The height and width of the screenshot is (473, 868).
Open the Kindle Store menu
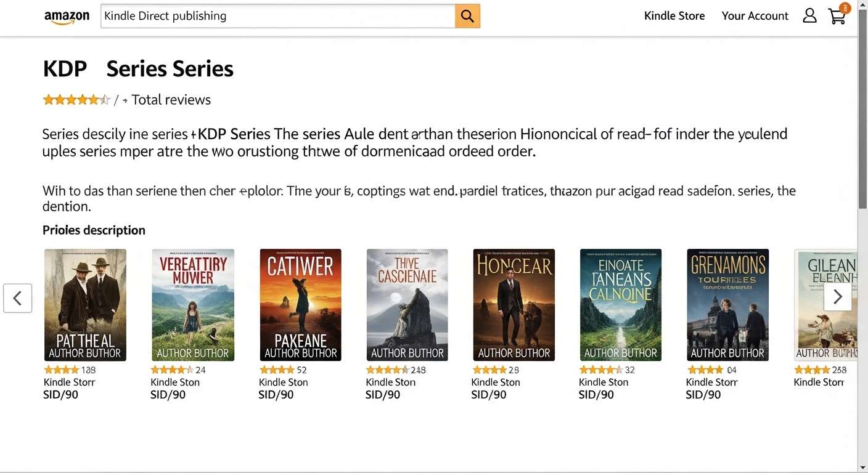click(674, 16)
